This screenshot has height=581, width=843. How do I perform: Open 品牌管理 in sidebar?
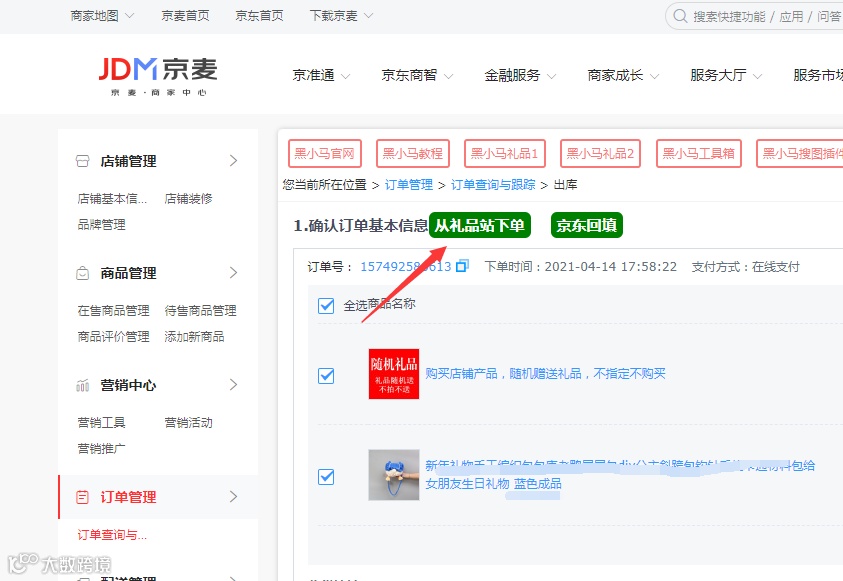[x=102, y=225]
